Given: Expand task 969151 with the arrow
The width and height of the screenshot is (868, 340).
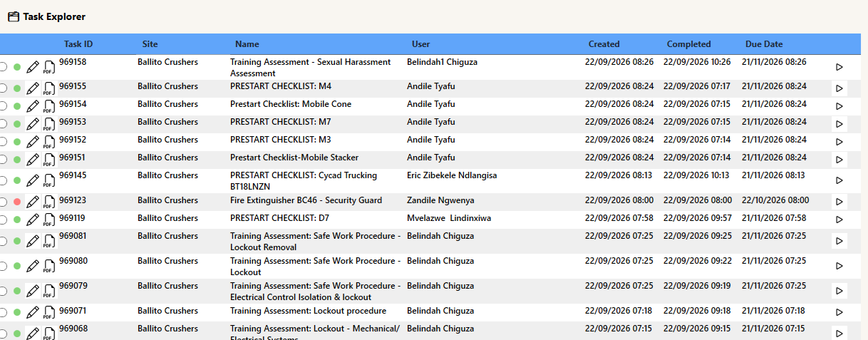Looking at the screenshot, I should [x=839, y=160].
